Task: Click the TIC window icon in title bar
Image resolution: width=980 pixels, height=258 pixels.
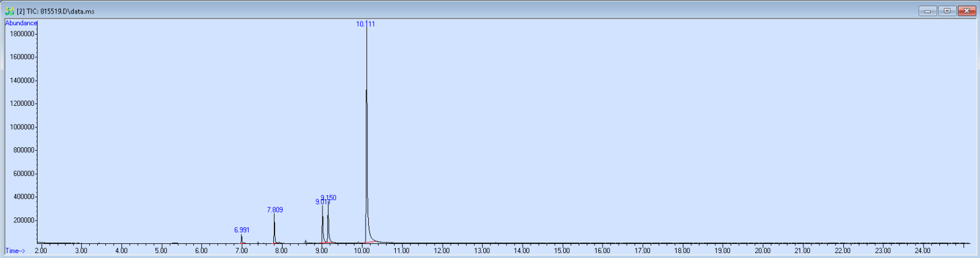Action: pos(10,11)
